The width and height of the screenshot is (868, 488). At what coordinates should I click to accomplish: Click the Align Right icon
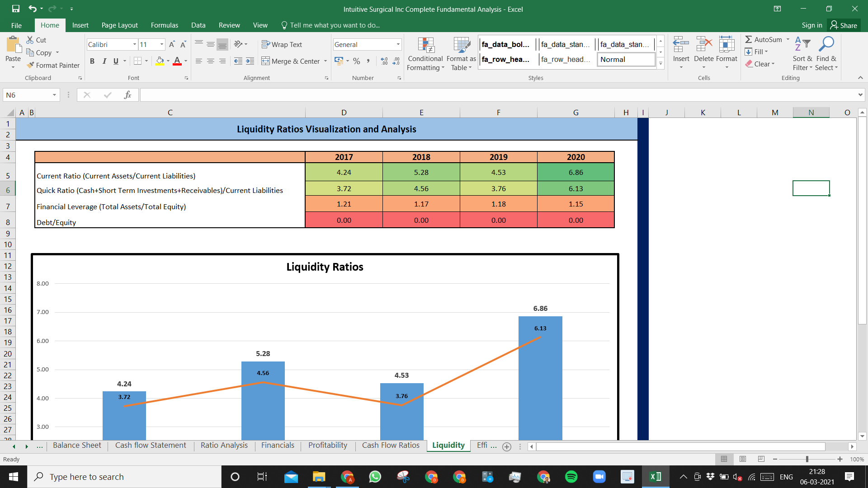tap(222, 61)
